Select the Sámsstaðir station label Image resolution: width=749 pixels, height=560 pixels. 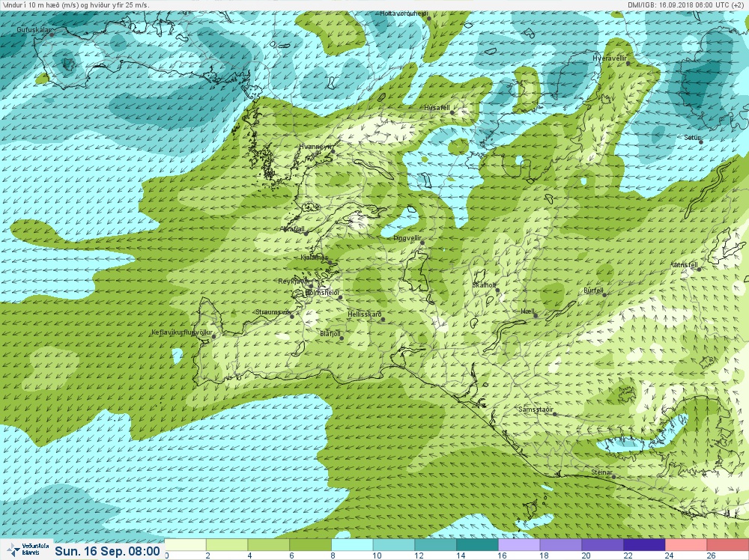tap(536, 410)
